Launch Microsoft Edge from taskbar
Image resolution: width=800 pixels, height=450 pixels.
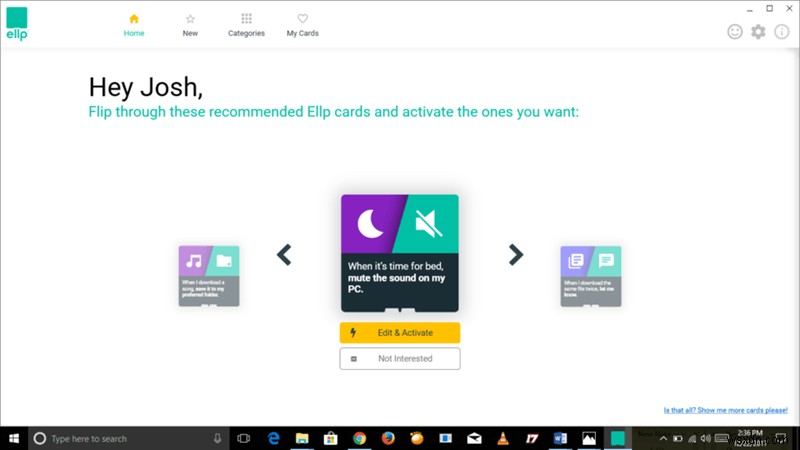273,438
